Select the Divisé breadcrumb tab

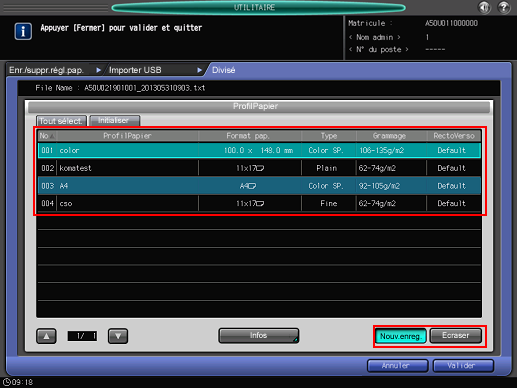[x=224, y=70]
